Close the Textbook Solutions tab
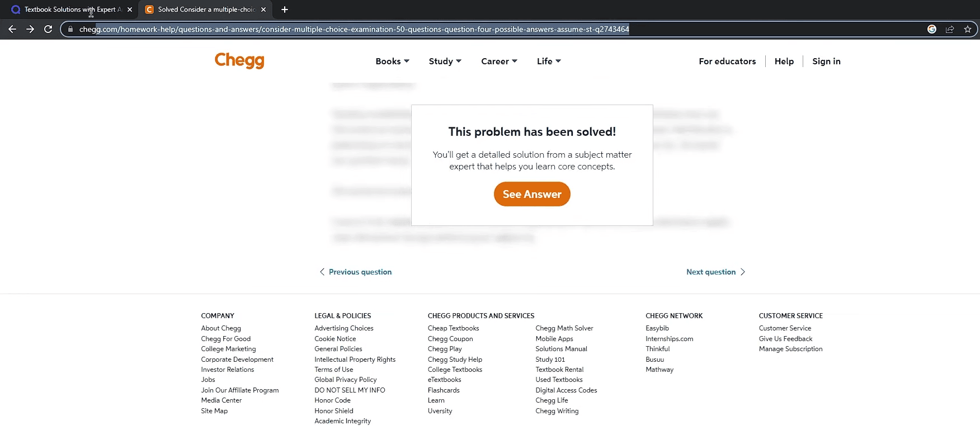The width and height of the screenshot is (980, 430). (x=130, y=10)
